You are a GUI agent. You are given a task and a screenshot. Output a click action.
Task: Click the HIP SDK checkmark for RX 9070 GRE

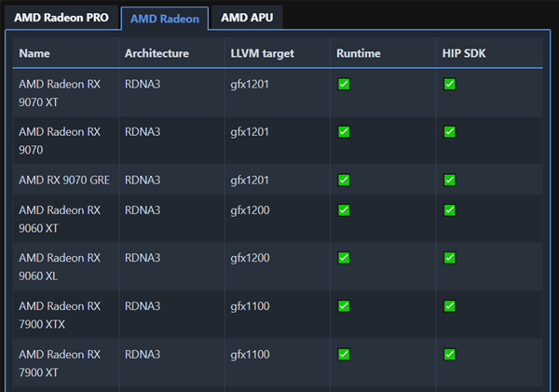pyautogui.click(x=450, y=180)
